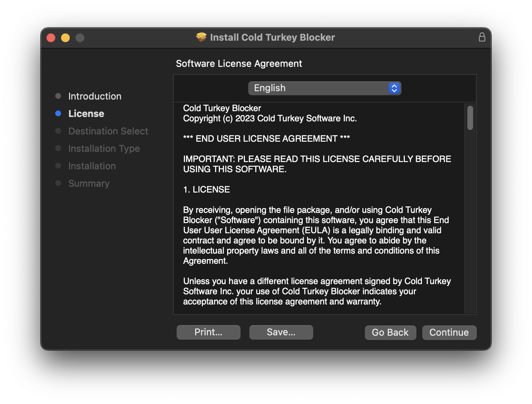Click Installation Type in sidebar
Image resolution: width=532 pixels, height=404 pixels.
(104, 149)
